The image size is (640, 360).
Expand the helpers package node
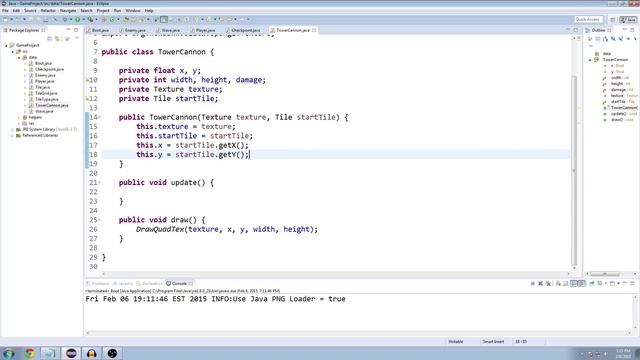click(x=19, y=117)
